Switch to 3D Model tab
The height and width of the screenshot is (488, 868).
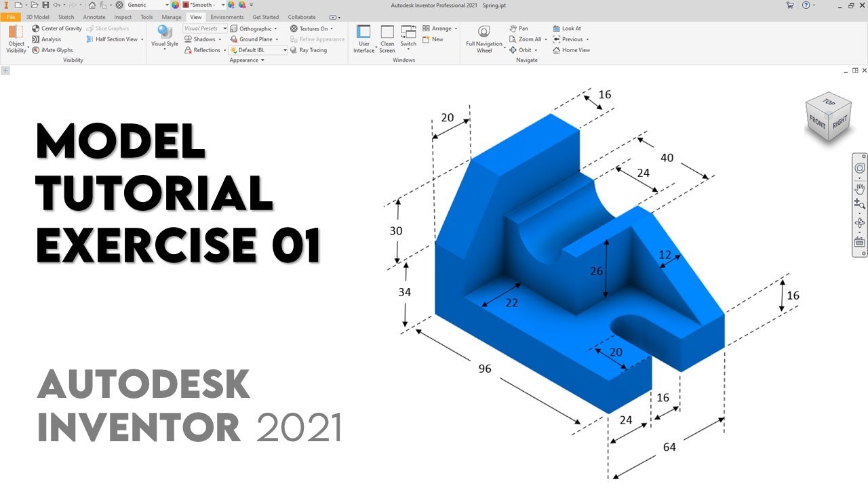pos(37,17)
